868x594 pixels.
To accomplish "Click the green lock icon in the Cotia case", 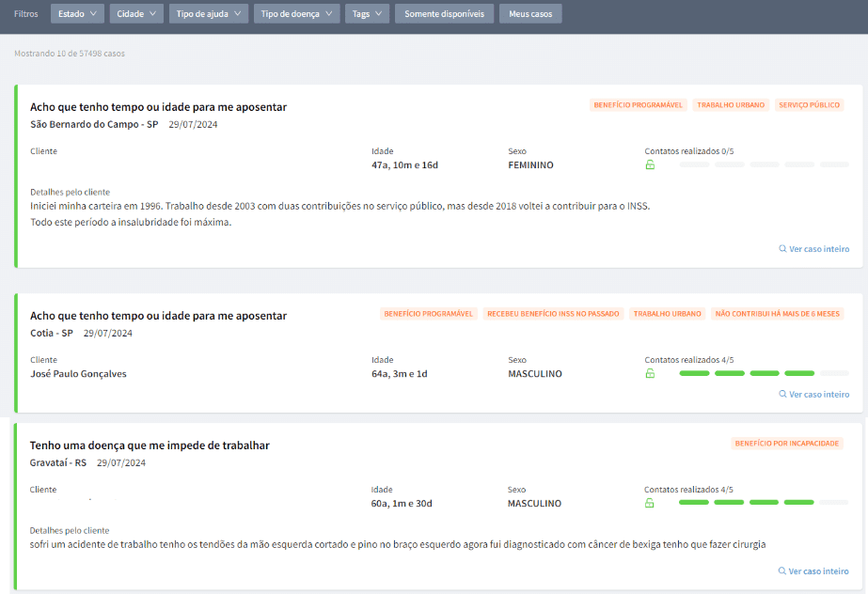I will point(649,374).
